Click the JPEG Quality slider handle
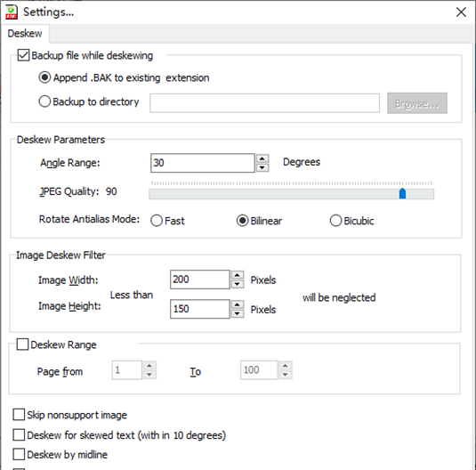This screenshot has width=476, height=470. pyautogui.click(x=402, y=193)
